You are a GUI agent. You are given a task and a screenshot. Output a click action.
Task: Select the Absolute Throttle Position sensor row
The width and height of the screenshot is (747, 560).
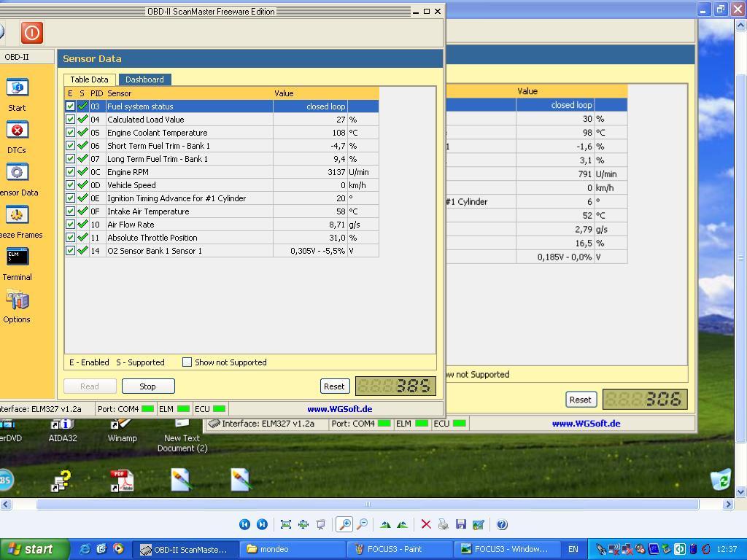coord(222,238)
